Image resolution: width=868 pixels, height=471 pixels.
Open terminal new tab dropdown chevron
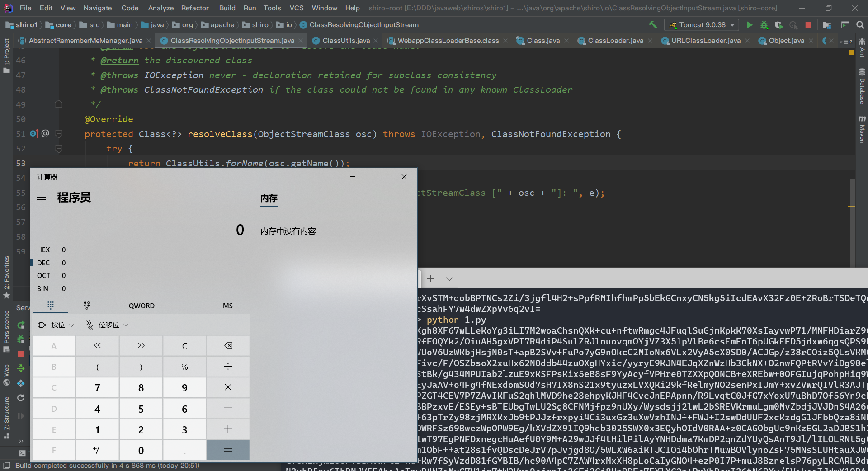449,279
